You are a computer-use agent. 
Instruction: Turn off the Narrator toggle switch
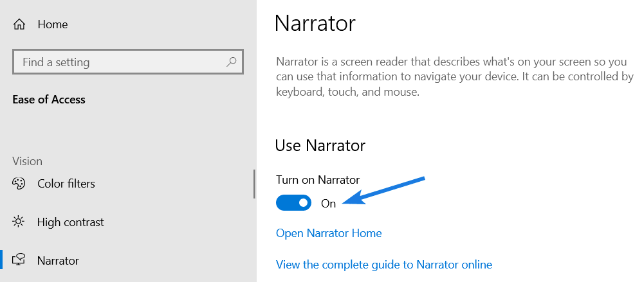(293, 202)
